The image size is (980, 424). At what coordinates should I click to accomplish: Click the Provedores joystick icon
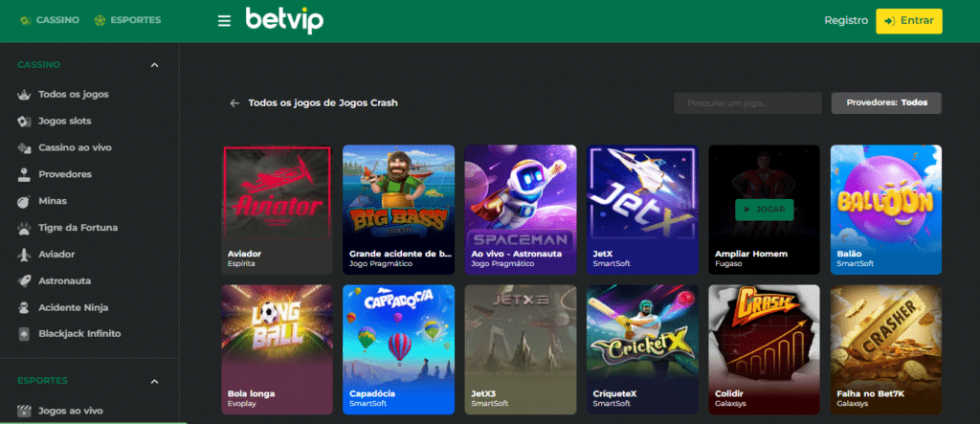coord(24,174)
